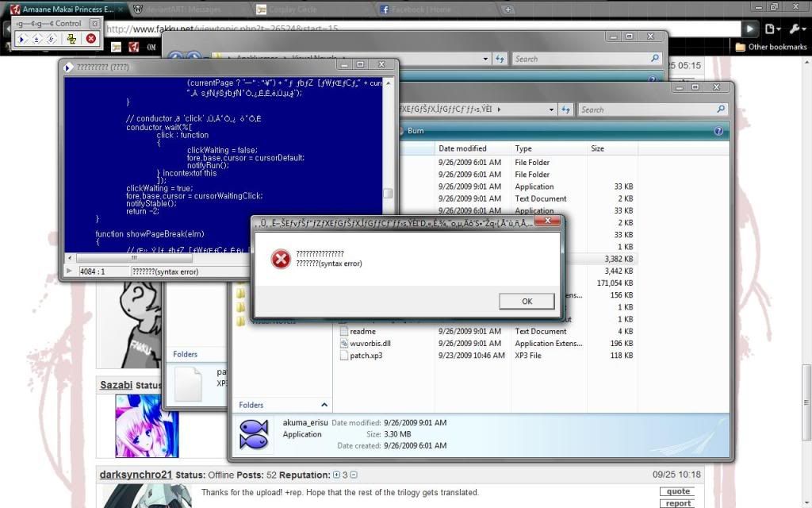Click the quote button on darksynchro21's post
This screenshot has width=812, height=508.
pos(678,491)
